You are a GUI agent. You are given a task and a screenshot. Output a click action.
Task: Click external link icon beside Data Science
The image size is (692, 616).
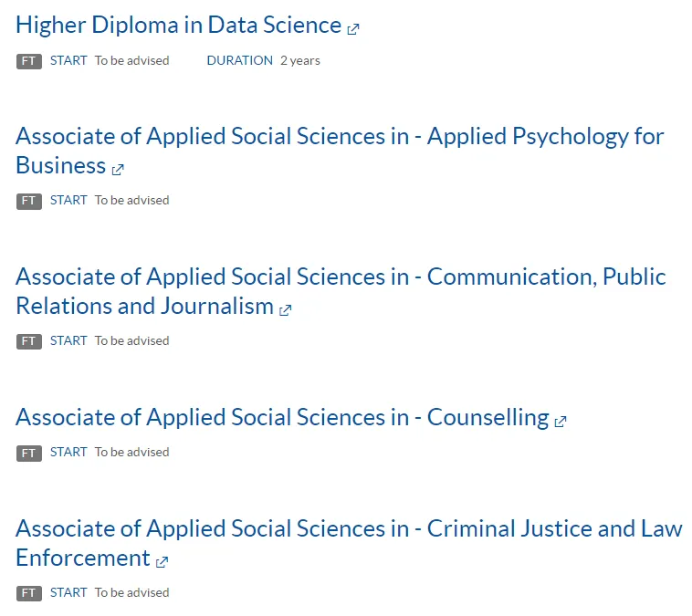click(353, 28)
